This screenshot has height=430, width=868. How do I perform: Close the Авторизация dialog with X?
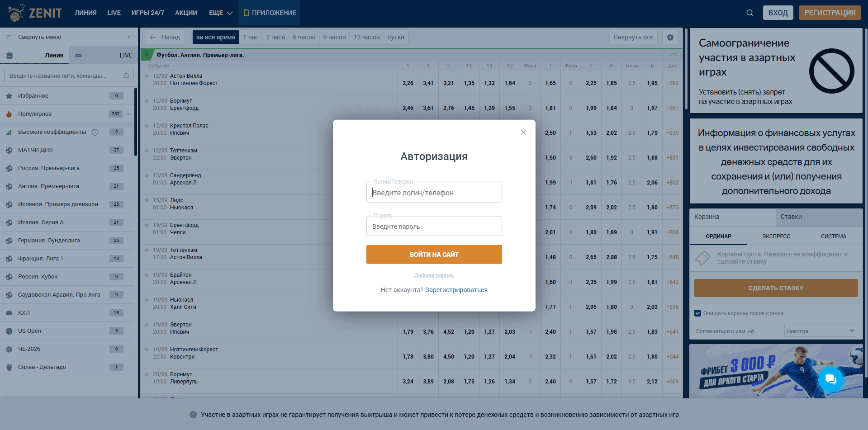click(523, 132)
